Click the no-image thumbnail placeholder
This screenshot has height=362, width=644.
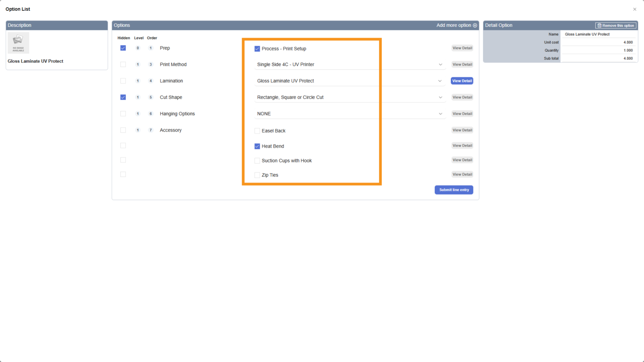click(18, 43)
